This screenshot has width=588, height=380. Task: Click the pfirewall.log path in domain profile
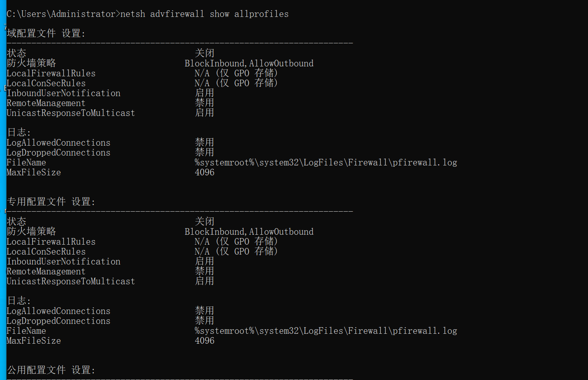326,163
